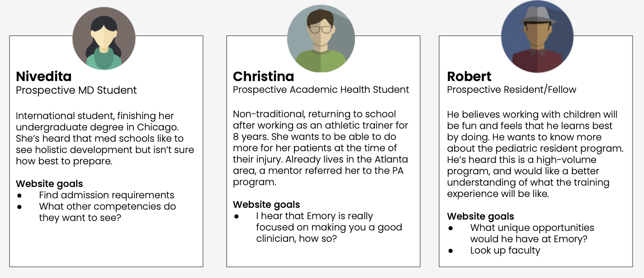
Task: Click Nivedita's Website goals heading
Action: pos(49,184)
